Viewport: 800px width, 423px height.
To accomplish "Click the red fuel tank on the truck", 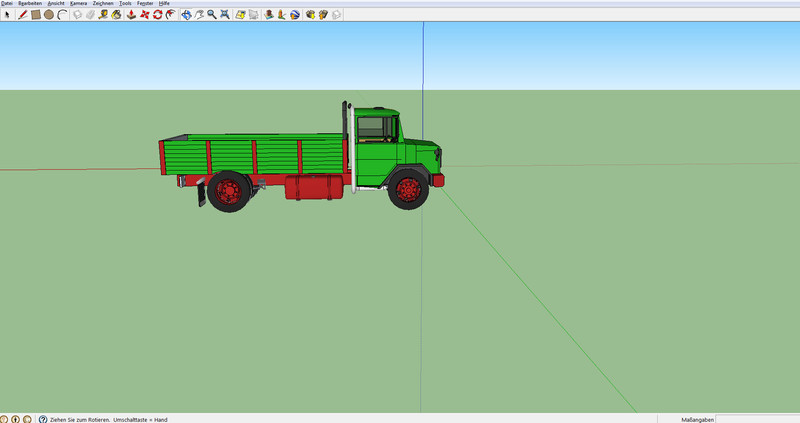I will click(x=314, y=187).
